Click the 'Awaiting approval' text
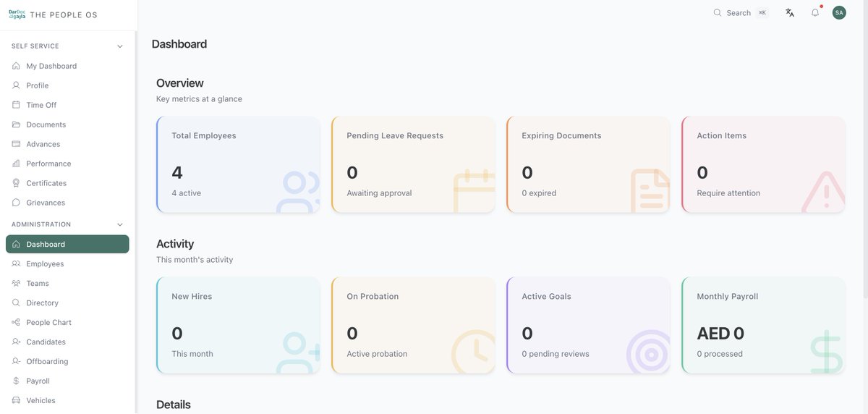Image resolution: width=868 pixels, height=414 pixels. pos(379,193)
